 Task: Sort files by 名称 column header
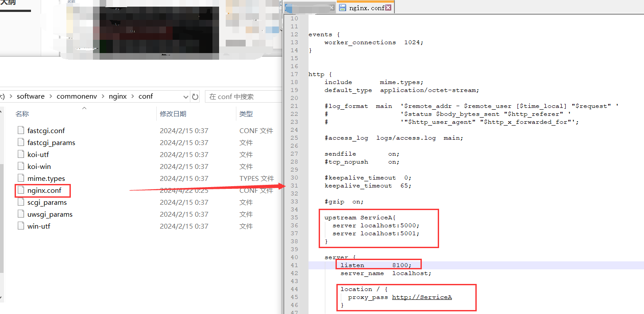pos(22,114)
